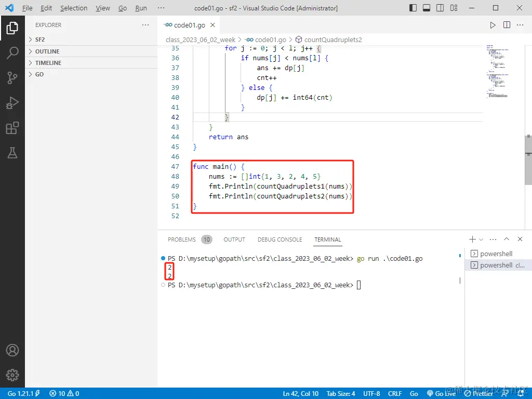Click the return ans line
Viewport: 532px width, 399px height.
point(229,137)
